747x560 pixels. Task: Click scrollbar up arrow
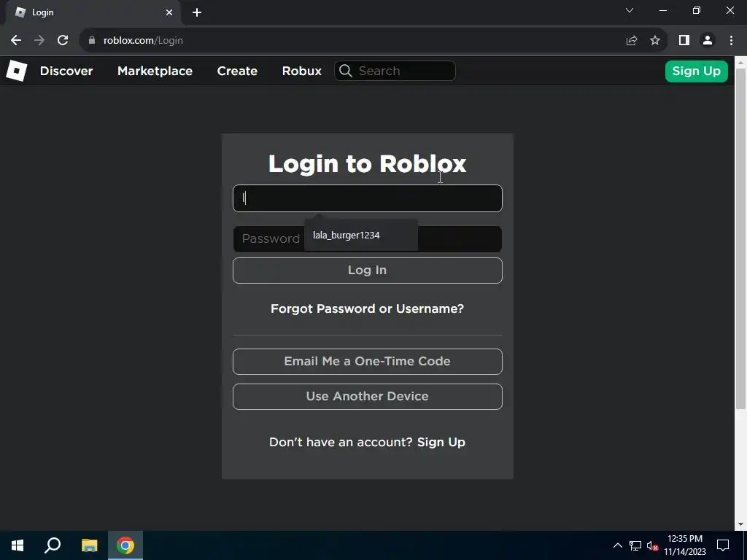click(741, 61)
